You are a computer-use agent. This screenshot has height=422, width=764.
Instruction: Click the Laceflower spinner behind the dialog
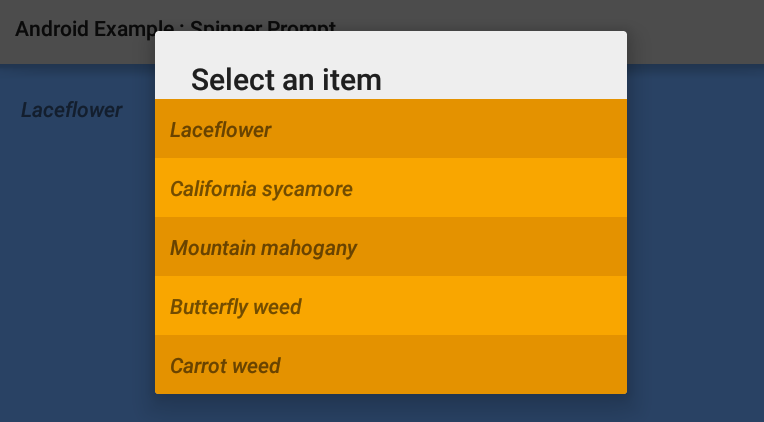71,110
